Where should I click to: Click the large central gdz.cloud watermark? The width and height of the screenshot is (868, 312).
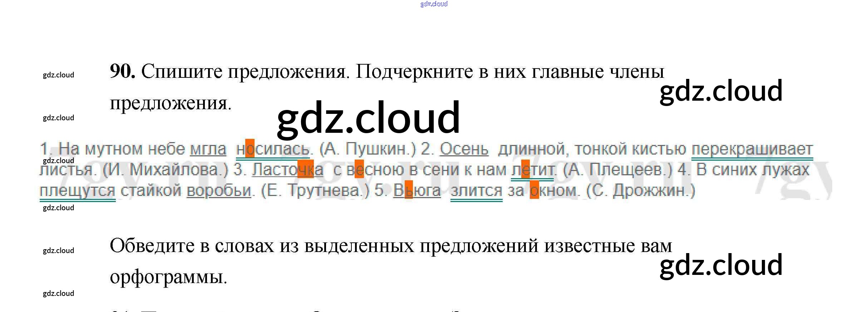368,118
